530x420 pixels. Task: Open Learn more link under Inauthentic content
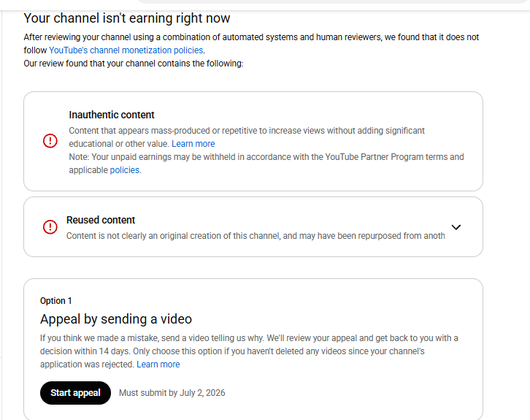tap(193, 144)
